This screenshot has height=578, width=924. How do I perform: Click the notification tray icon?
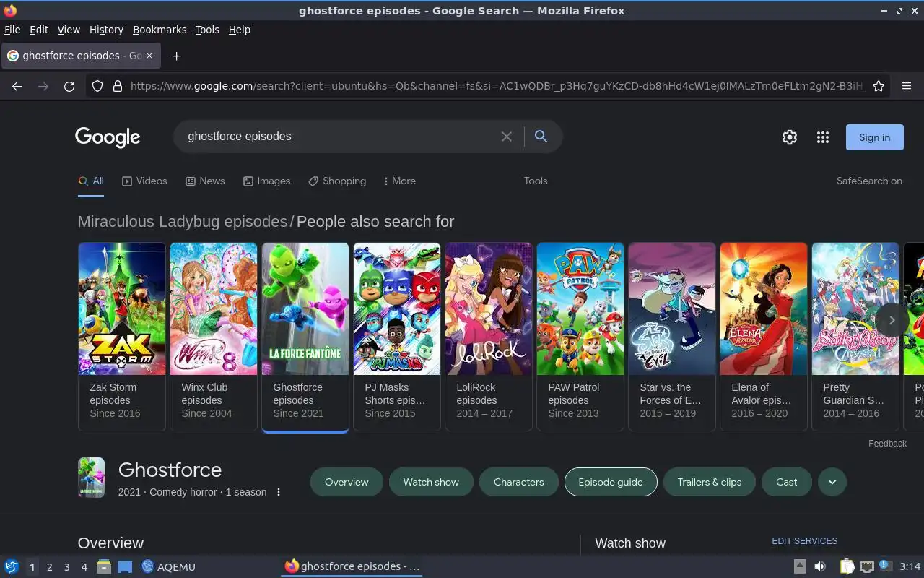885,566
